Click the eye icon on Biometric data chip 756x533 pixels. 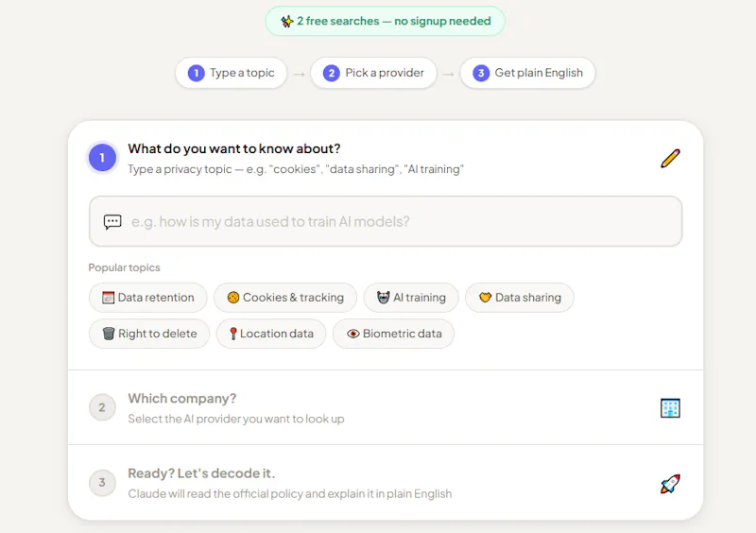(352, 334)
